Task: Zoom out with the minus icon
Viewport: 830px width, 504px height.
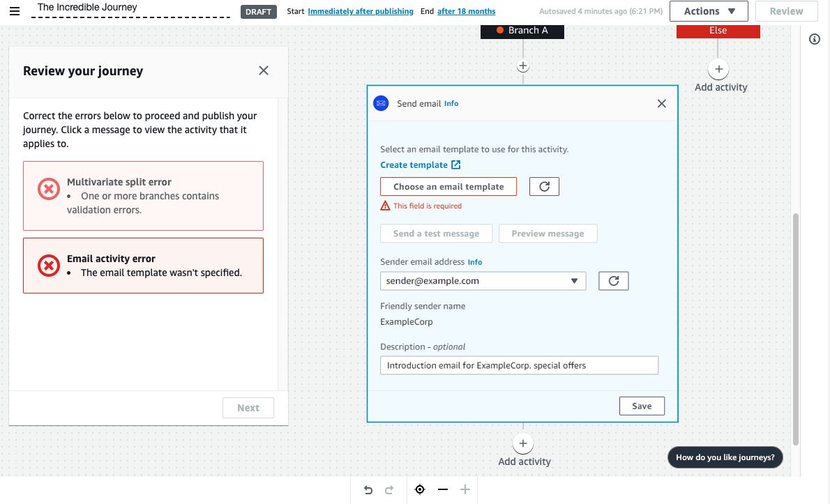Action: click(x=443, y=490)
